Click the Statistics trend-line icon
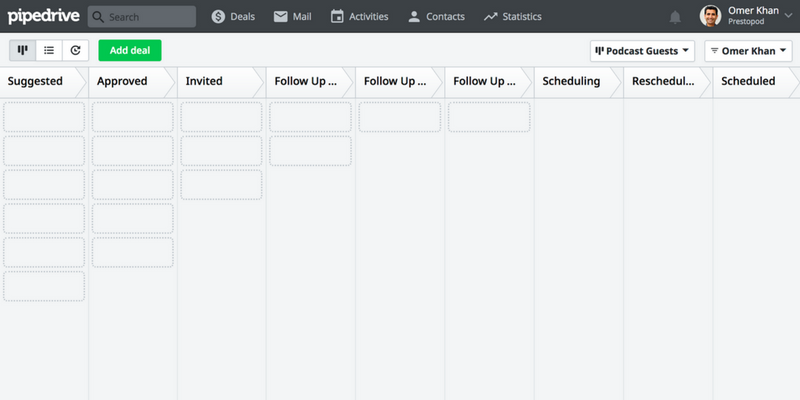Image resolution: width=800 pixels, height=400 pixels. tap(490, 17)
